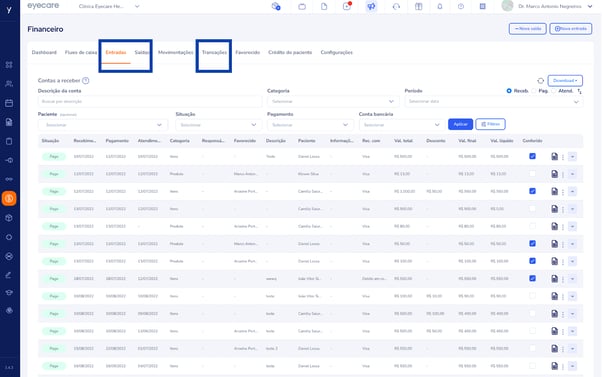The width and height of the screenshot is (602, 377).
Task: Click the Val. total column header
Action: [x=403, y=141]
